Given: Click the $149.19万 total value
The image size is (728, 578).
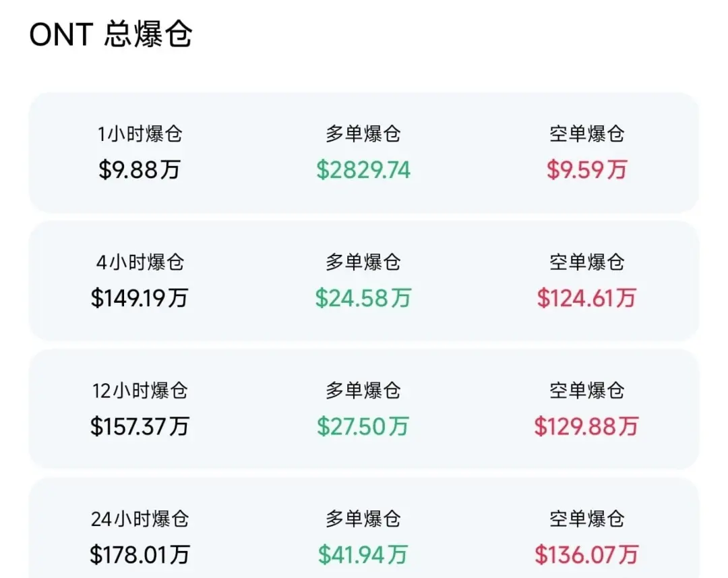Looking at the screenshot, I should 140,297.
